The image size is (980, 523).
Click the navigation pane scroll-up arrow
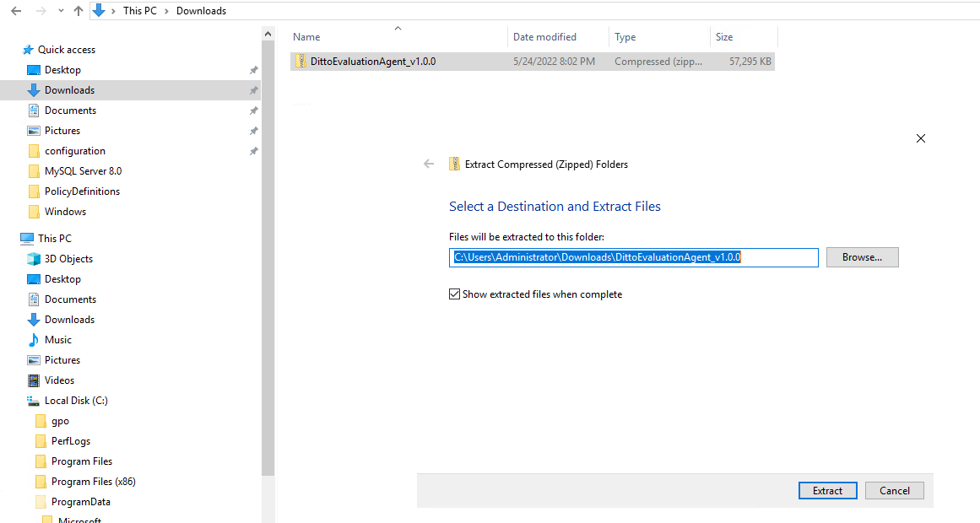(x=268, y=34)
